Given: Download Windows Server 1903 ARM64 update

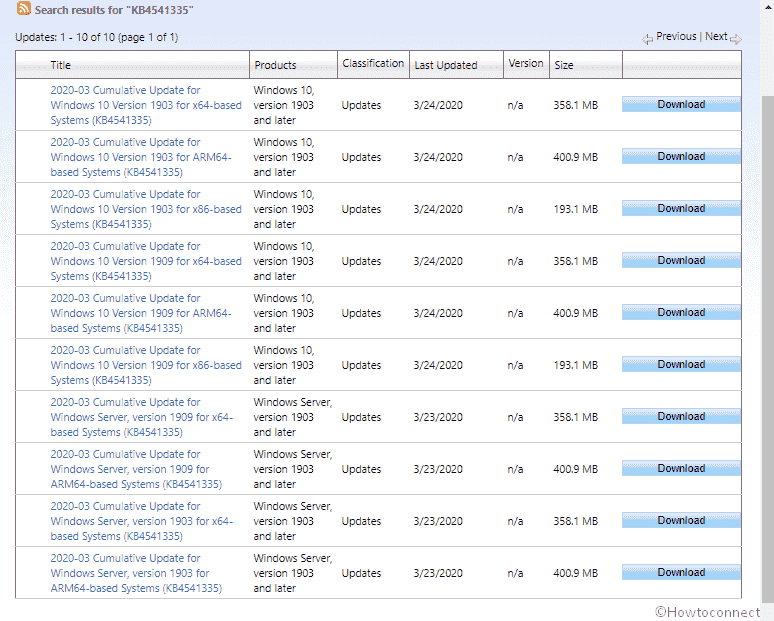Looking at the screenshot, I should click(681, 573).
